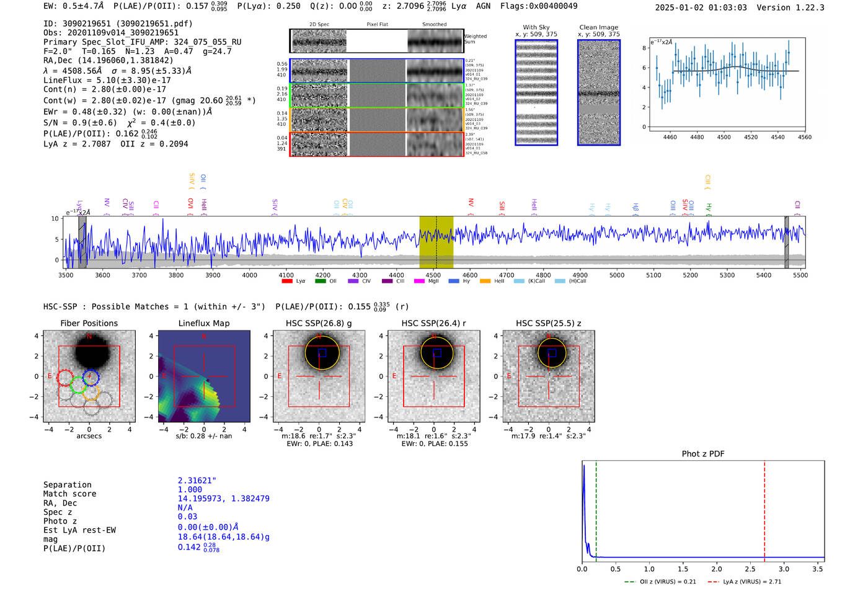Select the HSC SSP g-band cutout
The width and height of the screenshot is (868, 591).
(319, 376)
